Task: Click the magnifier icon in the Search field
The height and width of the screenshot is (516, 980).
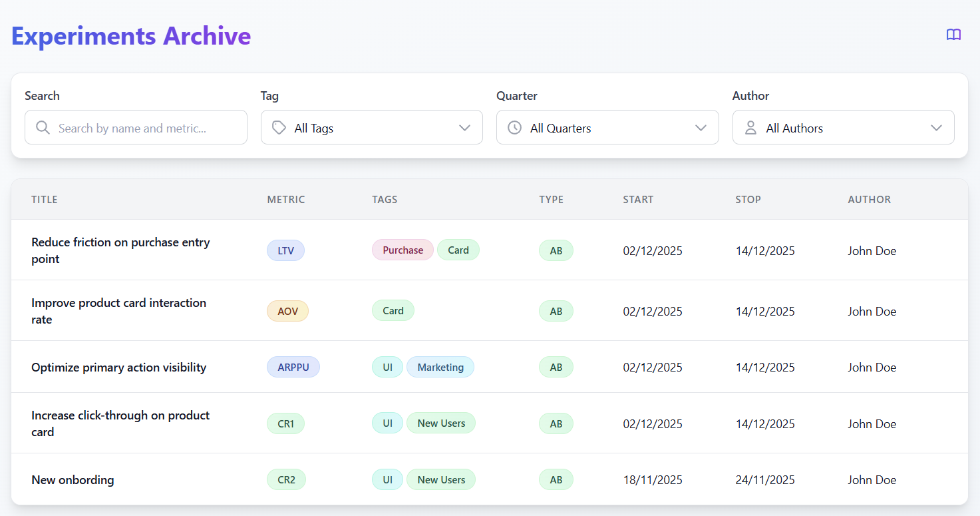Action: (x=43, y=128)
